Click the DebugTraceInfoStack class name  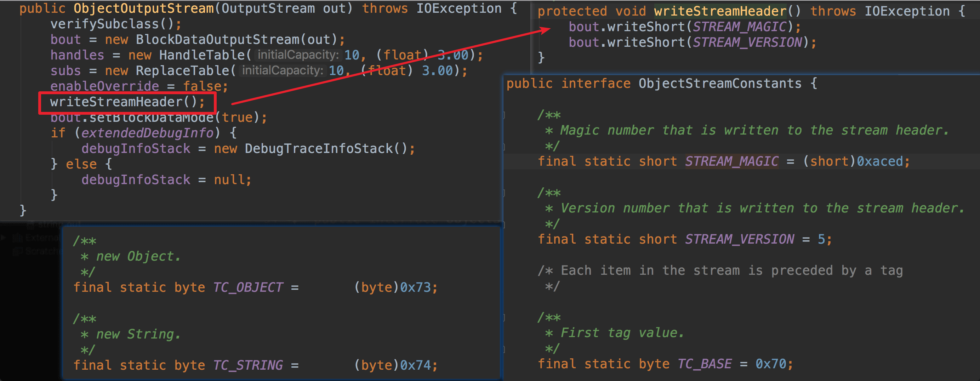click(x=319, y=149)
